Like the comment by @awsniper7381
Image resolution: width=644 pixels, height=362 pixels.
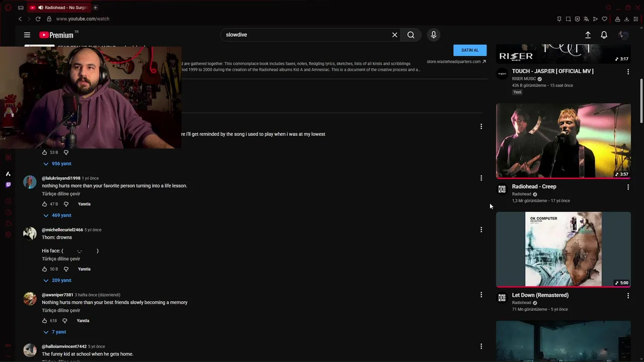[x=44, y=321]
